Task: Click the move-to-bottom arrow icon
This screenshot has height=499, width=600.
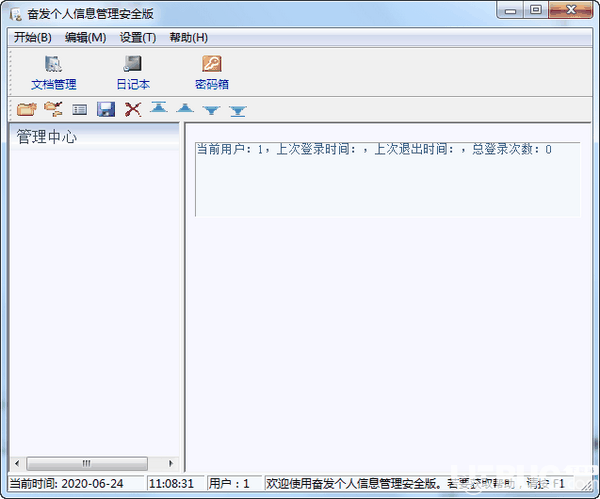Action: click(x=238, y=111)
